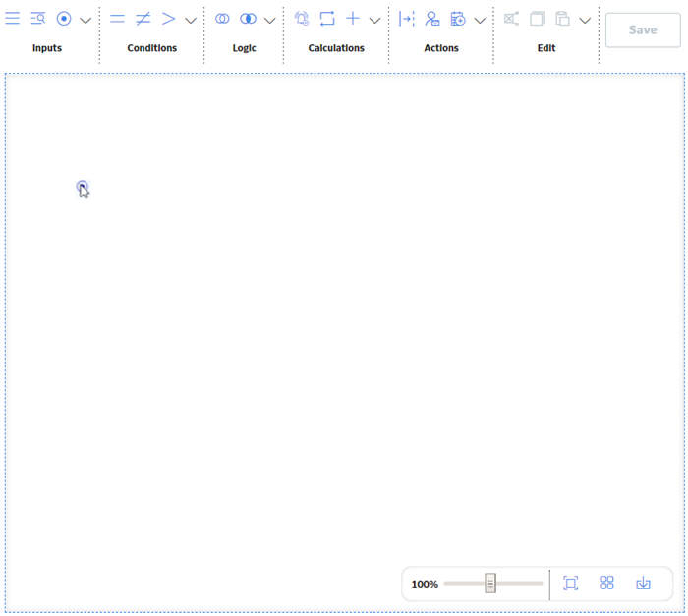Click the stacked-pages copy Edit icon
Viewport: 688px width, 616px height.
pyautogui.click(x=537, y=19)
